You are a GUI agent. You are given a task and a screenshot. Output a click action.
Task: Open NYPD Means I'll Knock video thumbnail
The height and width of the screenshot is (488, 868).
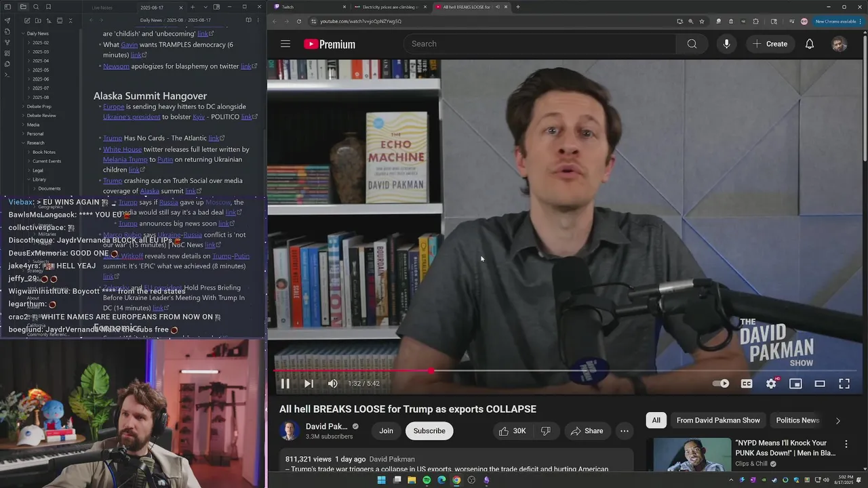(688, 455)
